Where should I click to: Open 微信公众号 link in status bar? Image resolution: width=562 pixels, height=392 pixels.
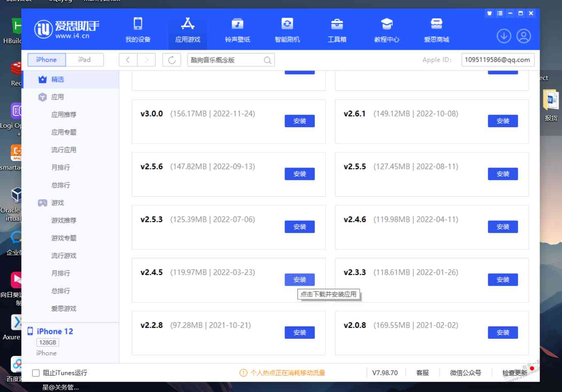(465, 373)
